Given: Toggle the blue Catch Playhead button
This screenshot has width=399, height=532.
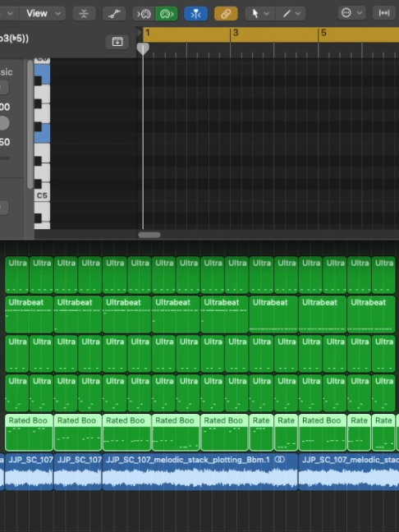Looking at the screenshot, I should pos(195,14).
